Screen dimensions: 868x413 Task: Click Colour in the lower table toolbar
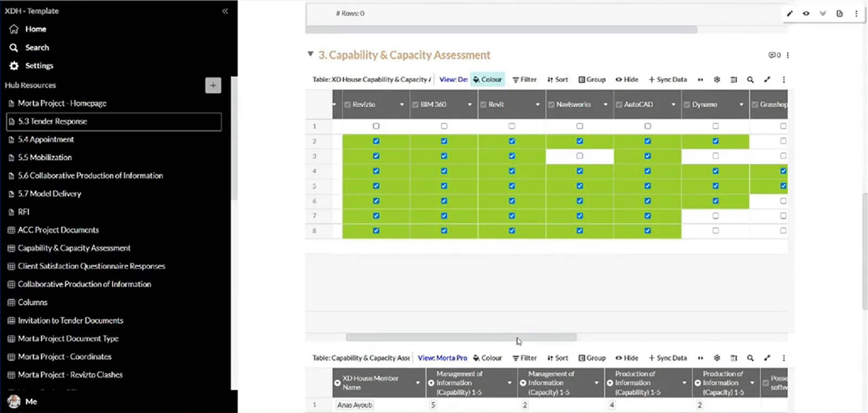coord(487,358)
